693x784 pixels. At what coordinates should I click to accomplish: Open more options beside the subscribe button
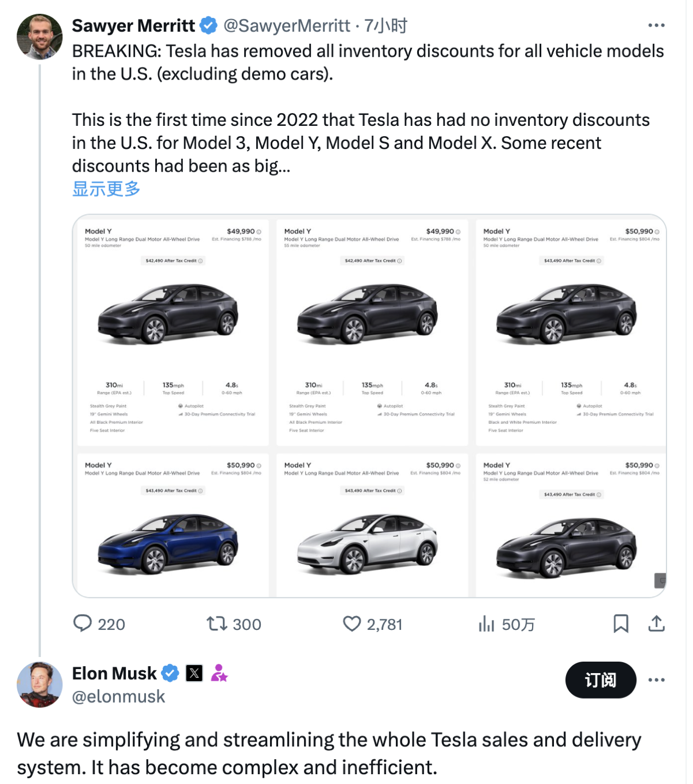656,680
